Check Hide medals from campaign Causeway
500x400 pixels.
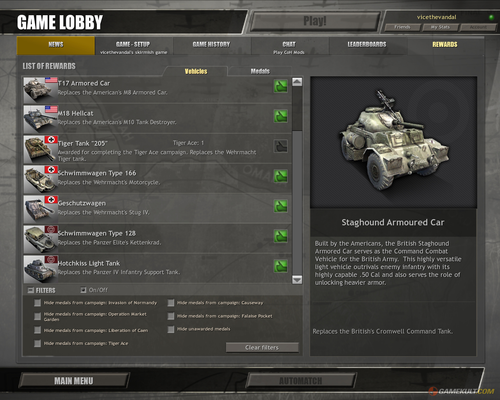tap(171, 303)
